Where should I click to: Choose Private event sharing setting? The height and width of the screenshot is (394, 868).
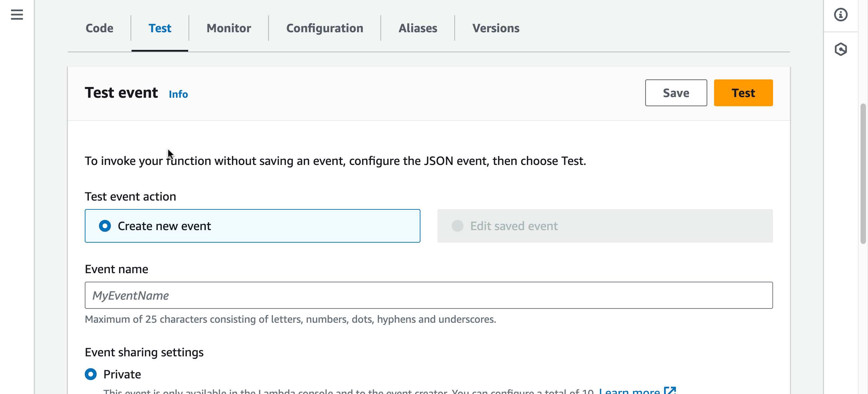[x=91, y=374]
